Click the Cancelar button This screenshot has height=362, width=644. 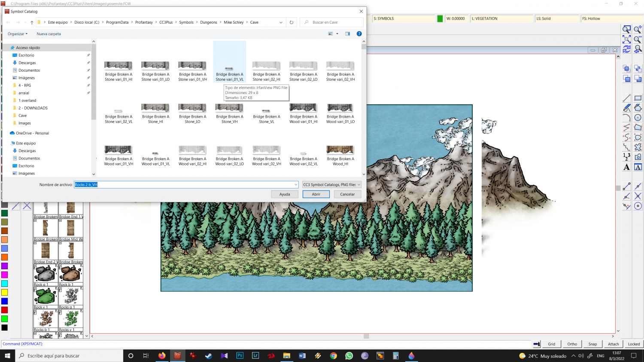(x=347, y=194)
